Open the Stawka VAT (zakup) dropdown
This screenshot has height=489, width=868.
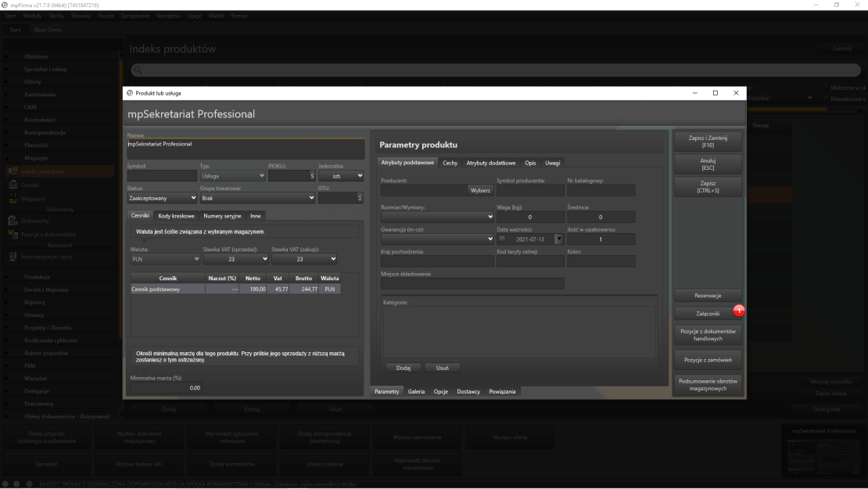click(x=304, y=259)
